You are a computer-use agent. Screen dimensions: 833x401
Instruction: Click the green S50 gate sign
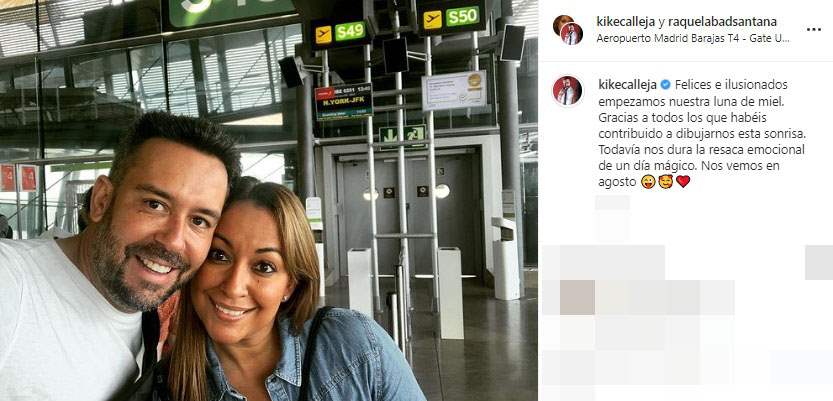tap(462, 17)
